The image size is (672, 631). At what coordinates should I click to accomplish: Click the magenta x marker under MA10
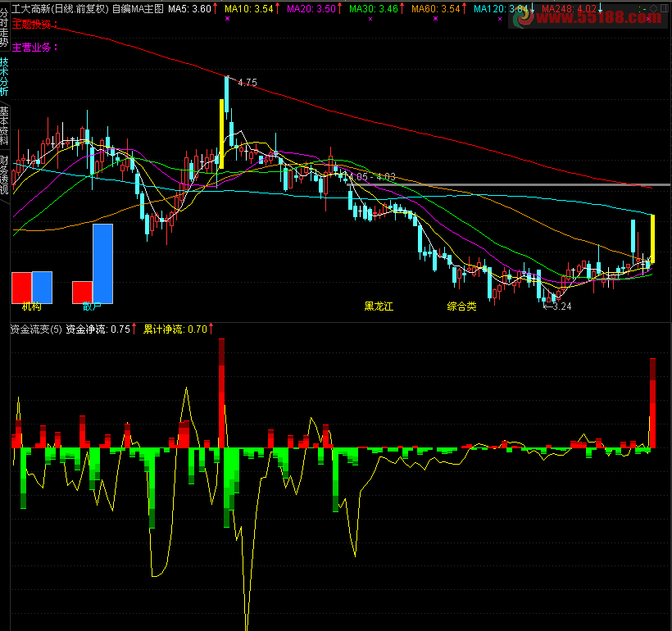[227, 18]
